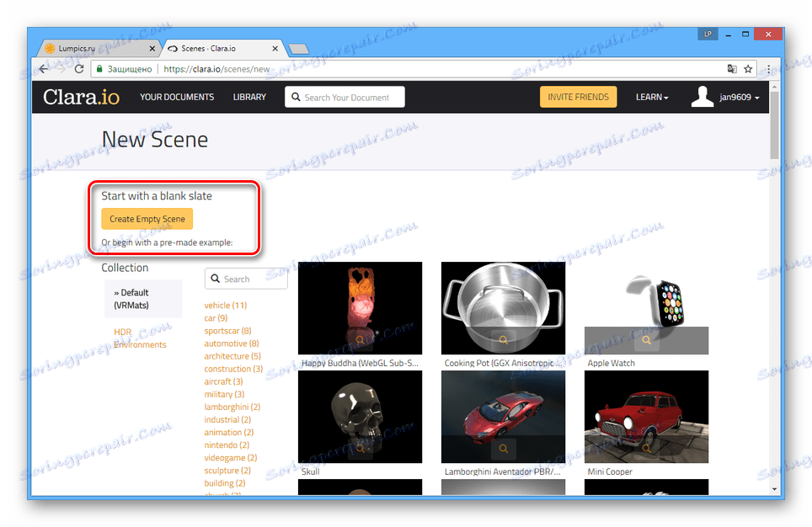Go to YOUR DOCUMENTS
Viewport: 812px width, 527px height.
pyautogui.click(x=177, y=97)
